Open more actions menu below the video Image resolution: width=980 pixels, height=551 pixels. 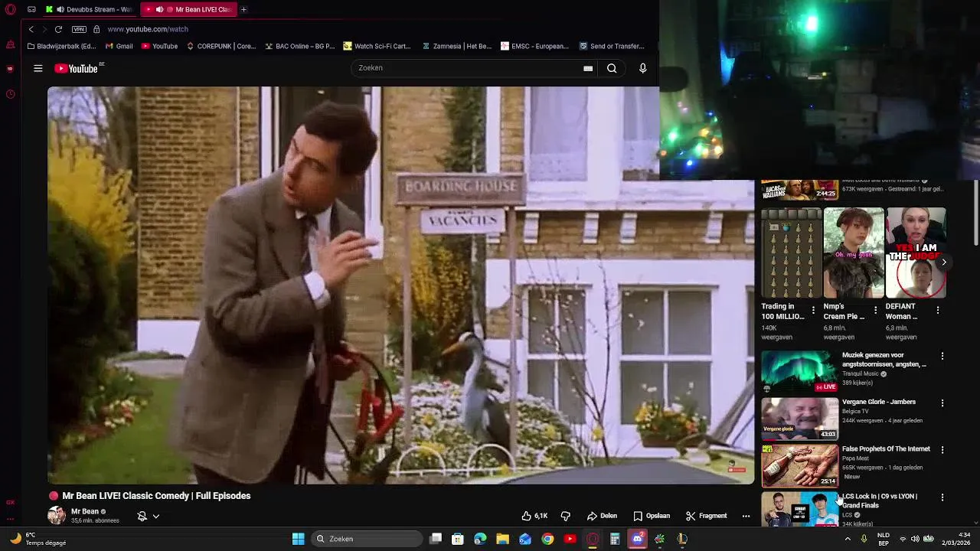[746, 516]
